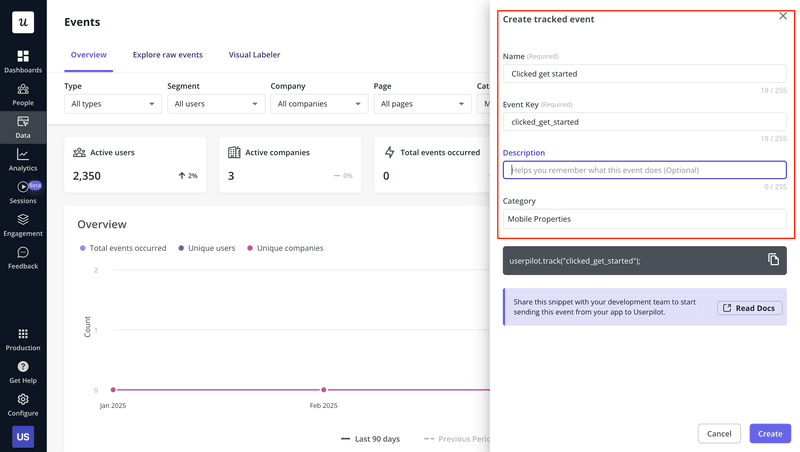Click the Active users card icon
This screenshot has height=452, width=800.
click(x=79, y=152)
